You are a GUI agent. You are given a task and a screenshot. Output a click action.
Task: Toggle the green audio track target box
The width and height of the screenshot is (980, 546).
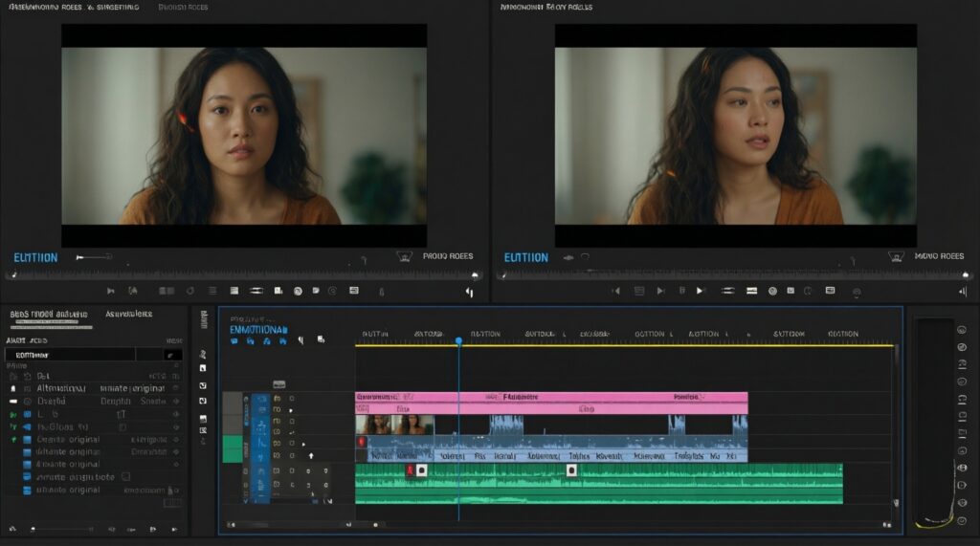pyautogui.click(x=234, y=448)
